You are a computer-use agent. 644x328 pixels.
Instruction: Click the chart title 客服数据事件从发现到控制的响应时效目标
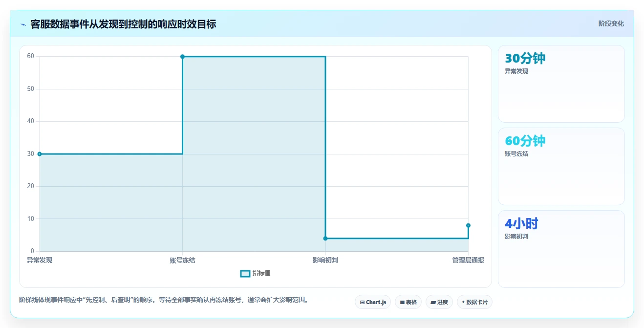point(123,24)
